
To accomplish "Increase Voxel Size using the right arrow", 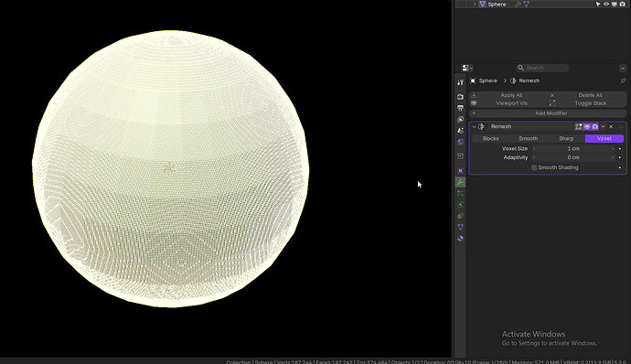I will [x=613, y=148].
